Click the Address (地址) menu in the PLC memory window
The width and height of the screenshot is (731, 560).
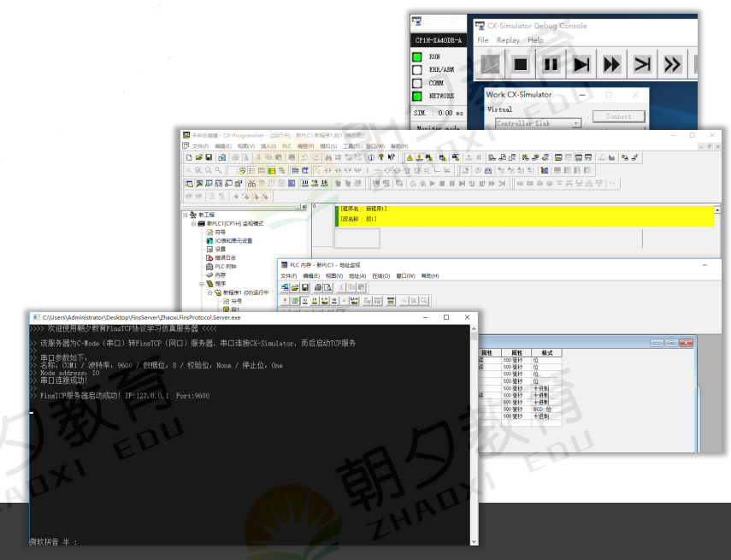[357, 276]
